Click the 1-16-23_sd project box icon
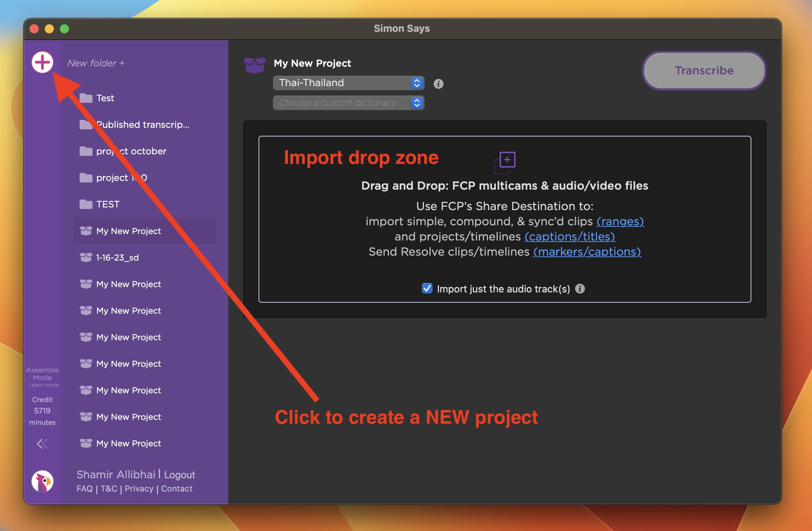 [86, 257]
